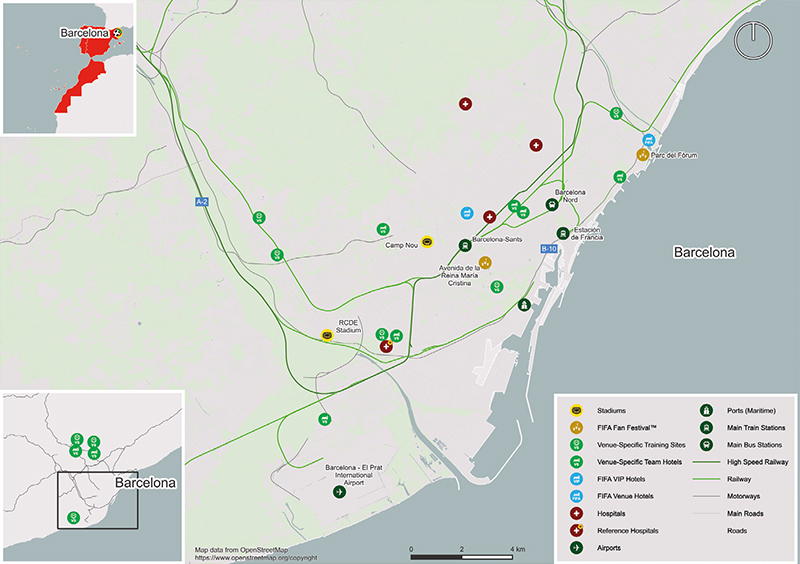
Task: Select the Ports (Maritime) legend icon
Action: [x=706, y=410]
